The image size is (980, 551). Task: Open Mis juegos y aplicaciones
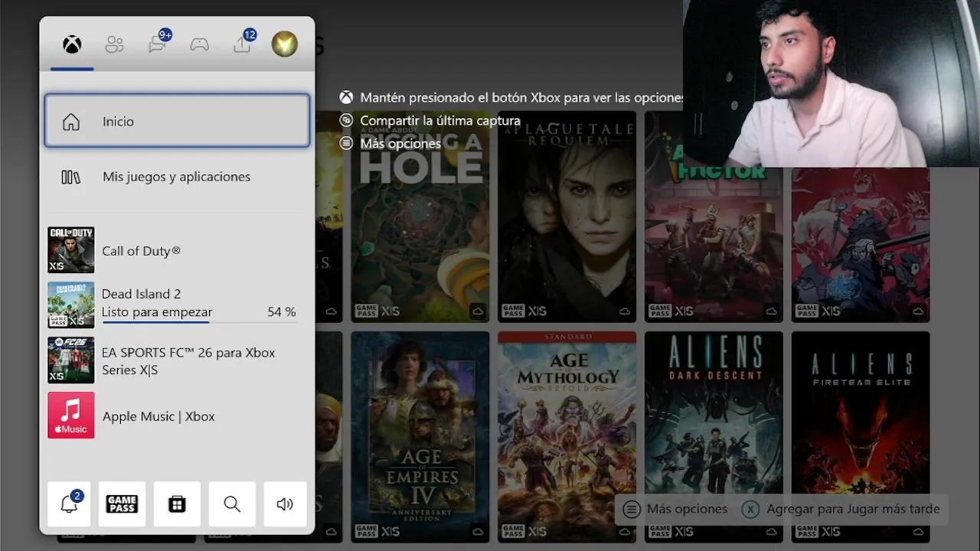pyautogui.click(x=177, y=177)
